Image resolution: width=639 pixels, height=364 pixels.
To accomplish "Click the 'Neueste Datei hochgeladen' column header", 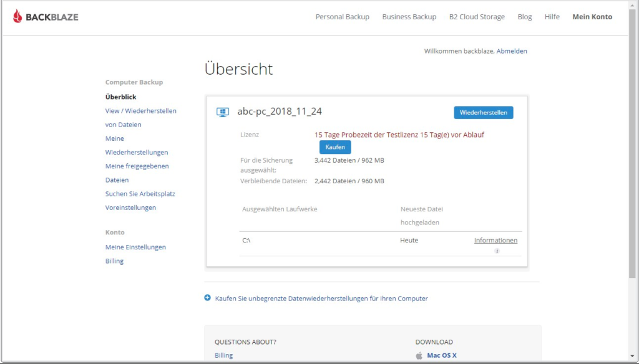I will click(x=422, y=216).
